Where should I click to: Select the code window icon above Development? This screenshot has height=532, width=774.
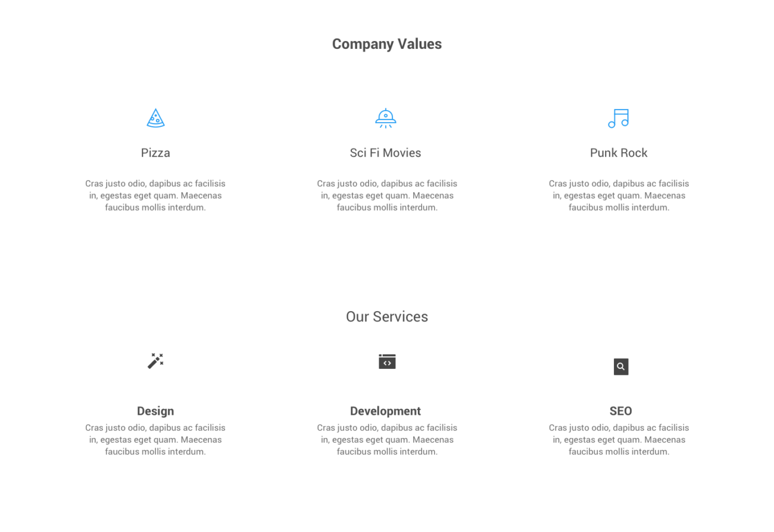[x=387, y=361]
